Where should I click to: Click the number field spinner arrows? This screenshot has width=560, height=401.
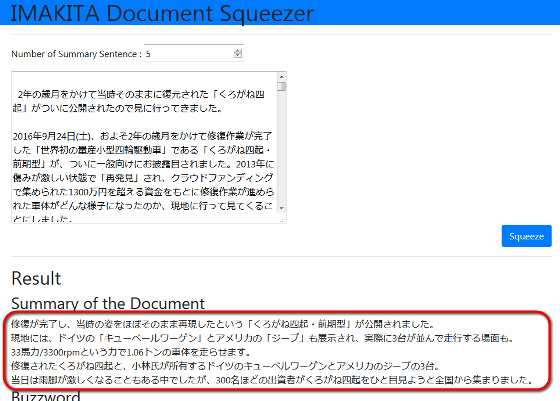click(238, 53)
